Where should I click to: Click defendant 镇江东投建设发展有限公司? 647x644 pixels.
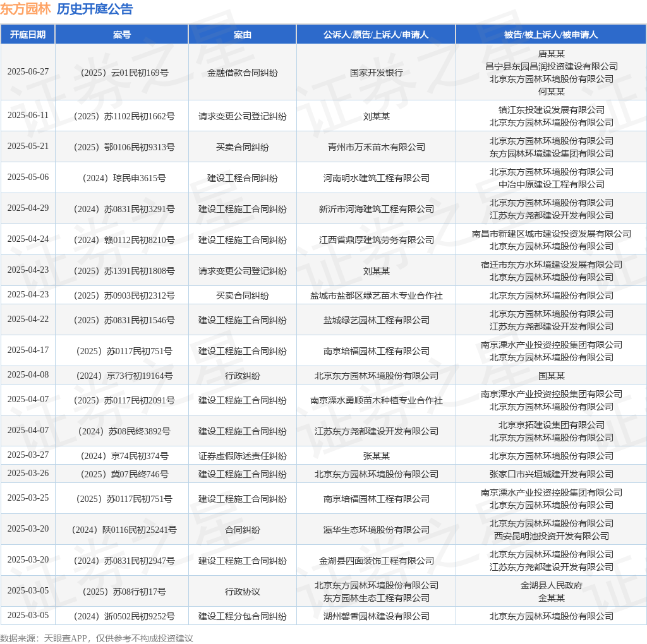[551, 110]
